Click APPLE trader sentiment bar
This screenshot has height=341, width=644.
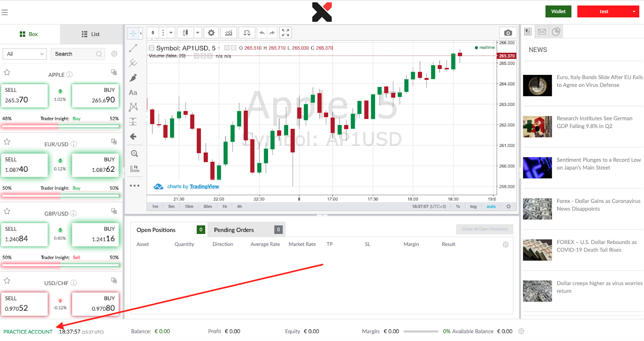60,126
